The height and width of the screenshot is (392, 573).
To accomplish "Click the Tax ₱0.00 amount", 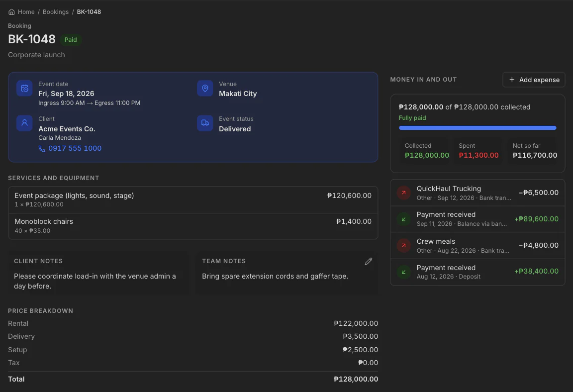I will (368, 363).
